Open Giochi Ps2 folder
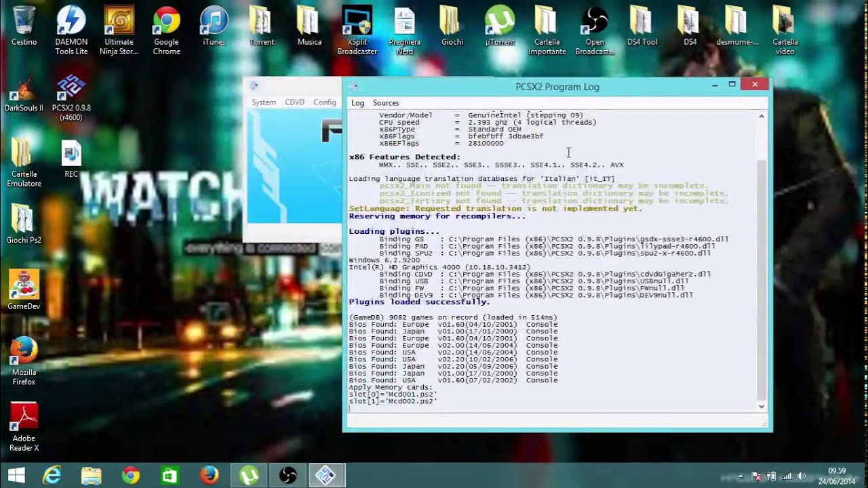Image resolution: width=868 pixels, height=488 pixels. click(24, 224)
